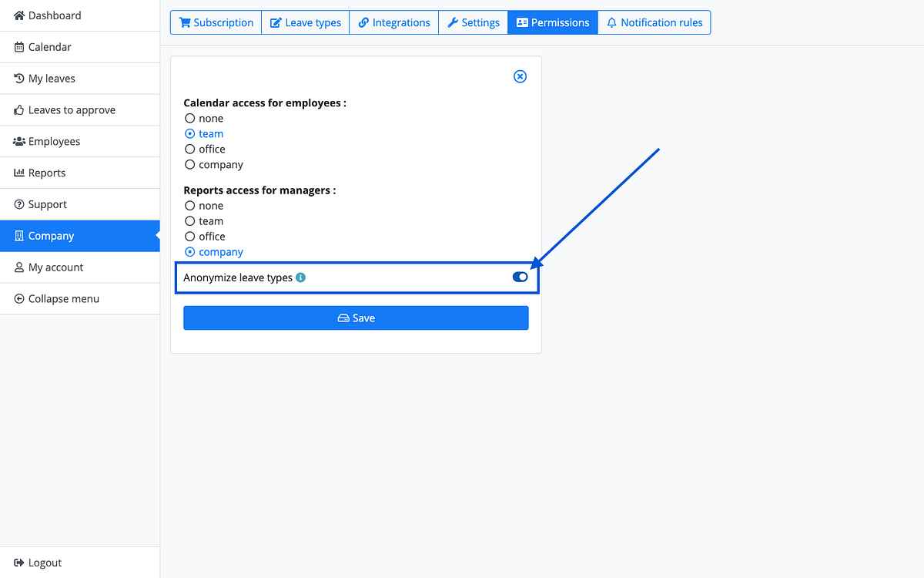This screenshot has width=924, height=578.
Task: Toggle the Anonymize leave types switch
Action: [520, 277]
